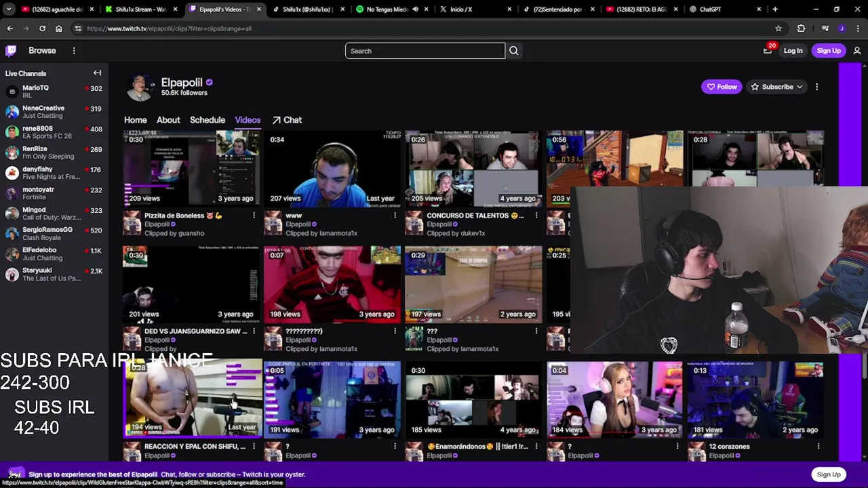
Task: Open site information icon in address bar
Action: tap(78, 28)
